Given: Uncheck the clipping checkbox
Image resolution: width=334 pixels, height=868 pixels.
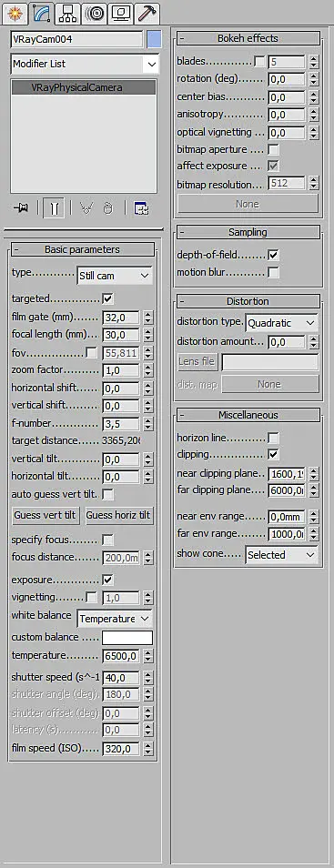Looking at the screenshot, I should pos(273,455).
